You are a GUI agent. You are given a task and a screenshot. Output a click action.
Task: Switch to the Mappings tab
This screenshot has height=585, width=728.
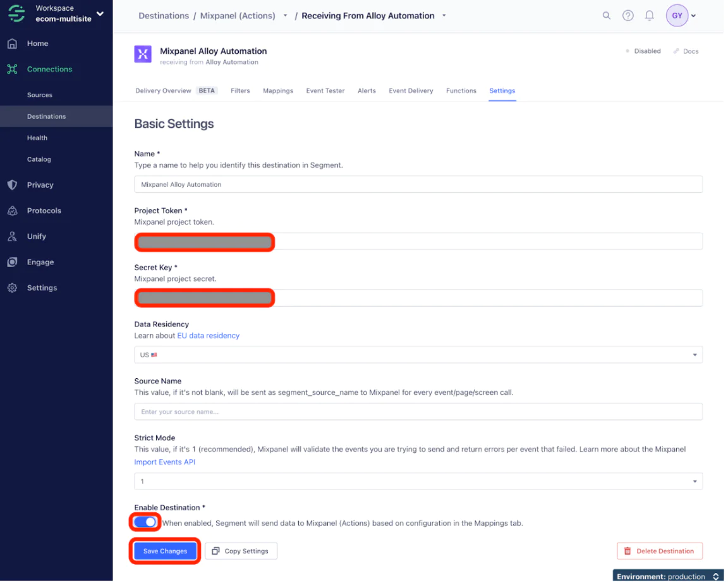278,90
